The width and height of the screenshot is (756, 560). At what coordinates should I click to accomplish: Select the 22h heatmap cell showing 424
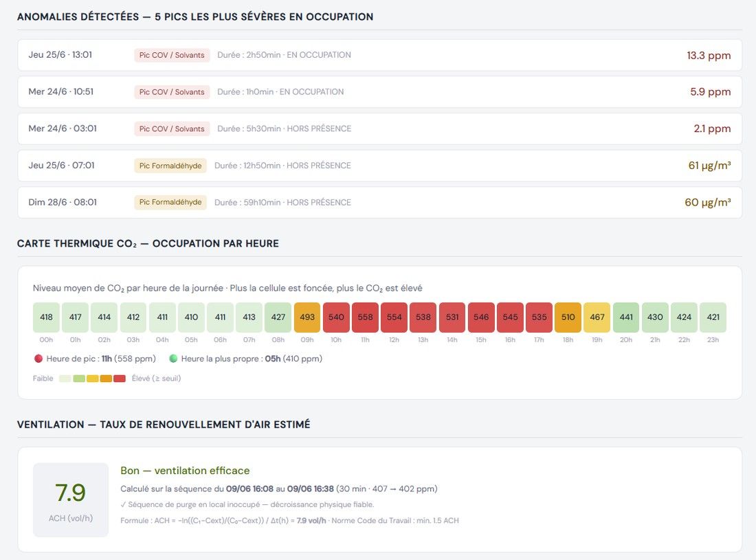point(684,317)
